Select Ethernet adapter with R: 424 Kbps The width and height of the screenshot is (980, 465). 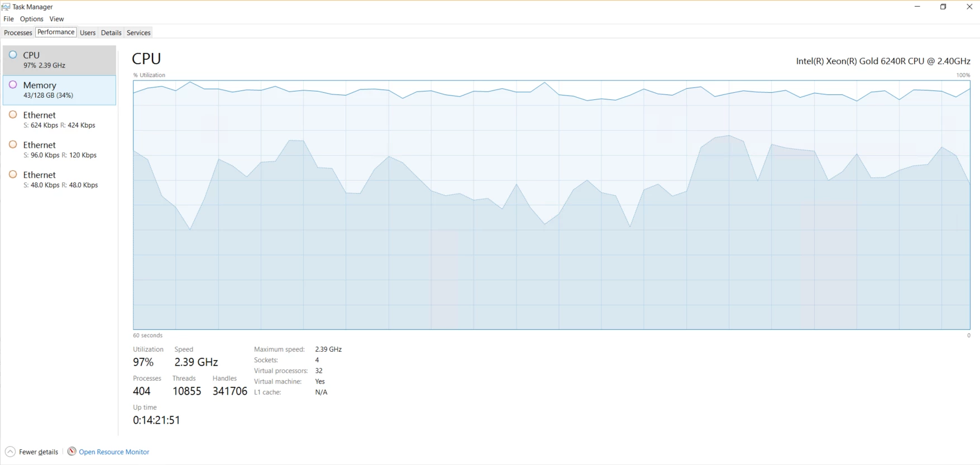click(x=59, y=119)
